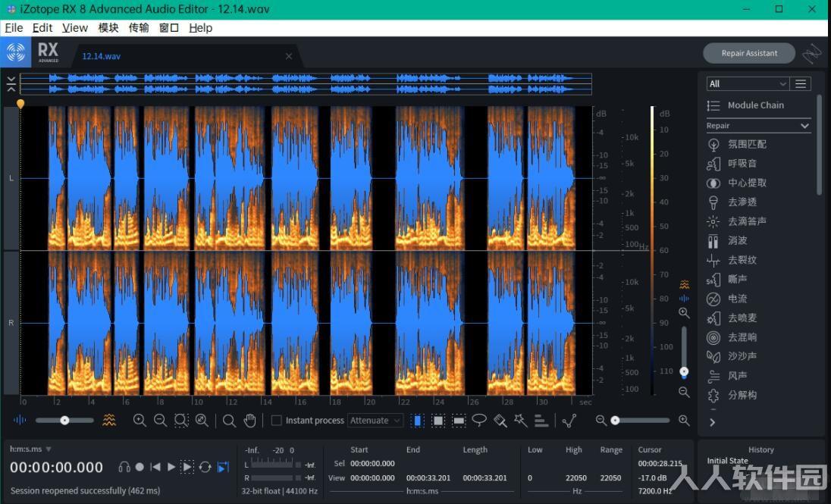831x504 pixels.
Task: Toggle headphone monitoring output
Action: (124, 467)
